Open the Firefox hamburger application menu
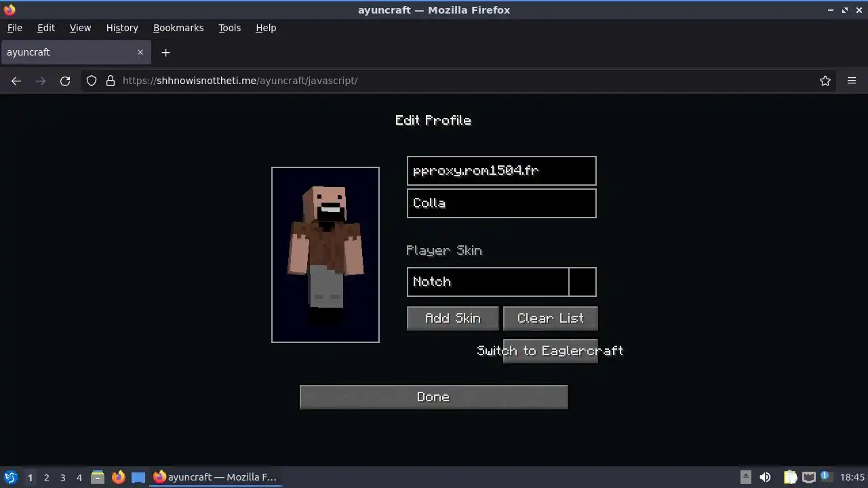The height and width of the screenshot is (488, 868). 852,81
